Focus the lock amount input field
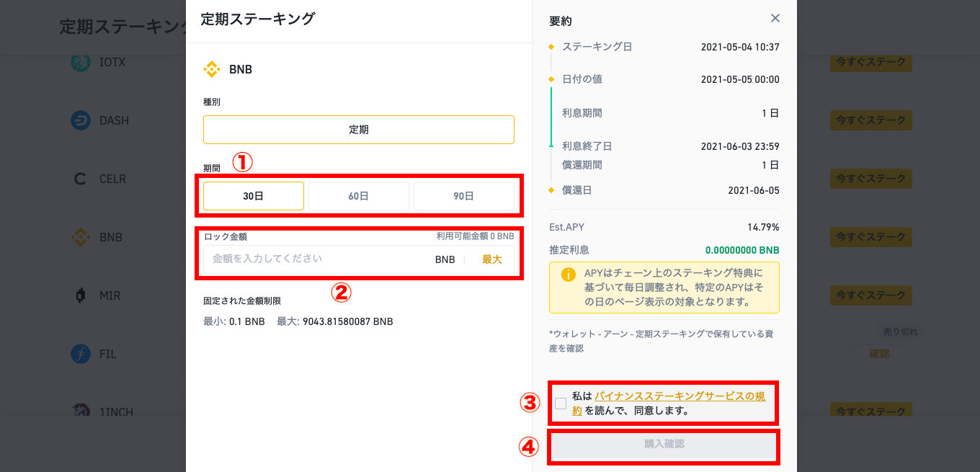This screenshot has width=980, height=472. [359, 259]
